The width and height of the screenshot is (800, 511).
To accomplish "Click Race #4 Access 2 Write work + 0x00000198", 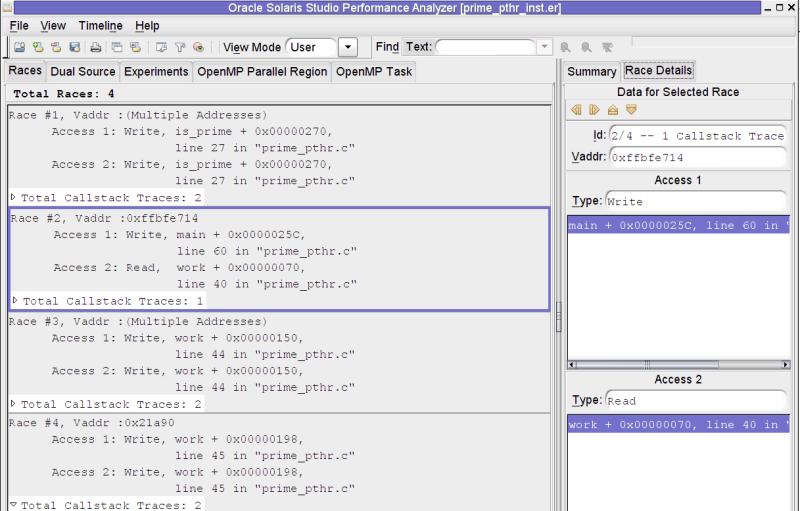I will pos(178,472).
